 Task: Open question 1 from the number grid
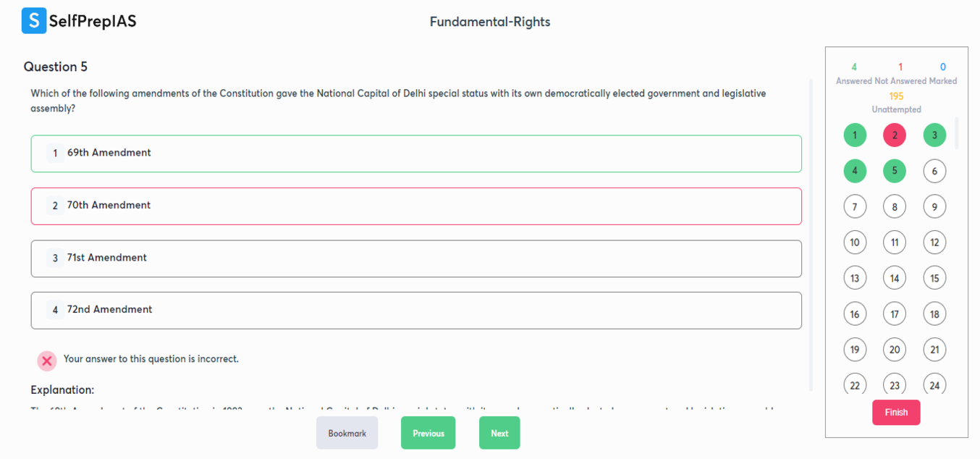point(855,135)
